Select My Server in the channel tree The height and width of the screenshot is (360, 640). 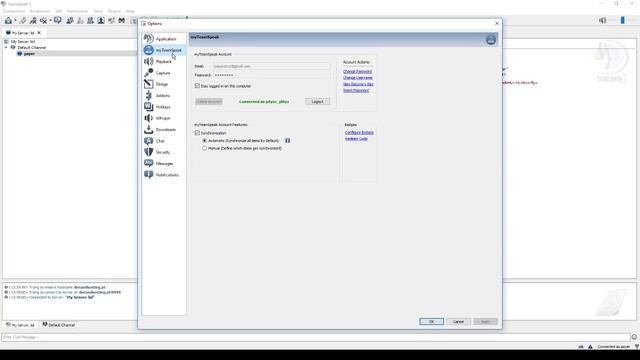click(23, 42)
